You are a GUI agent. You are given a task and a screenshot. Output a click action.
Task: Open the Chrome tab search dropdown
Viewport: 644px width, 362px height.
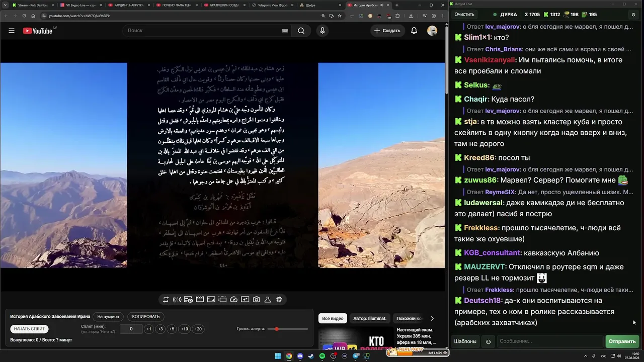6,5
